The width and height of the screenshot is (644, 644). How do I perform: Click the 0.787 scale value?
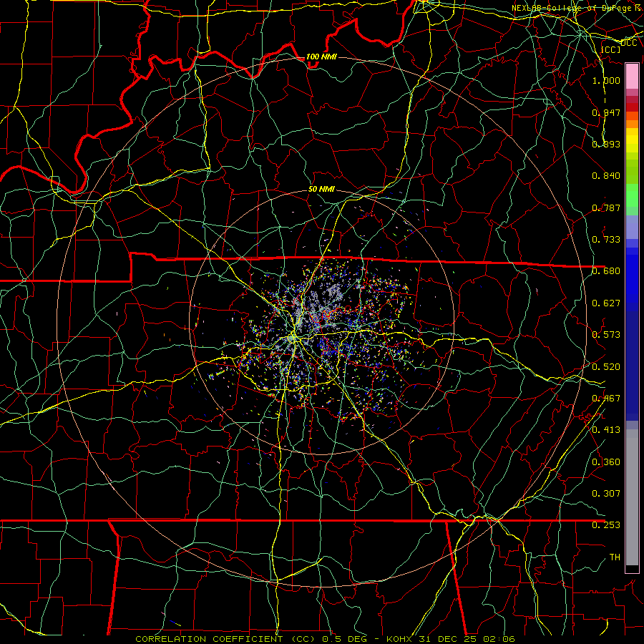(606, 208)
